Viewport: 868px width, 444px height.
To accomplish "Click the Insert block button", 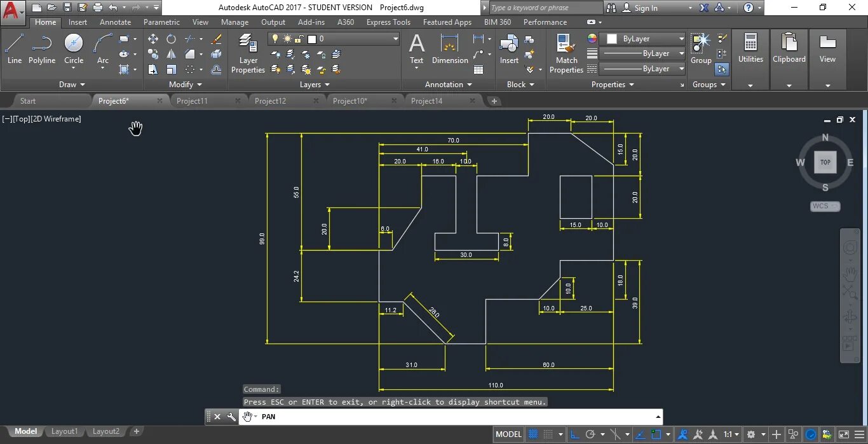I will point(509,49).
